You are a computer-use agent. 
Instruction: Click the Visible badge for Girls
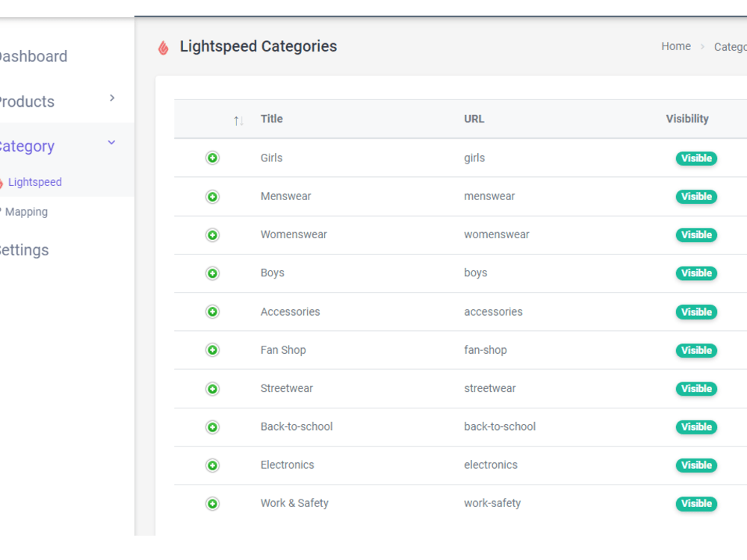pyautogui.click(x=696, y=158)
